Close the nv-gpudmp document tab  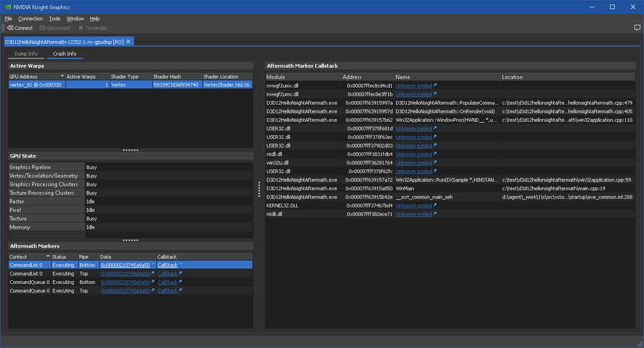tap(128, 41)
